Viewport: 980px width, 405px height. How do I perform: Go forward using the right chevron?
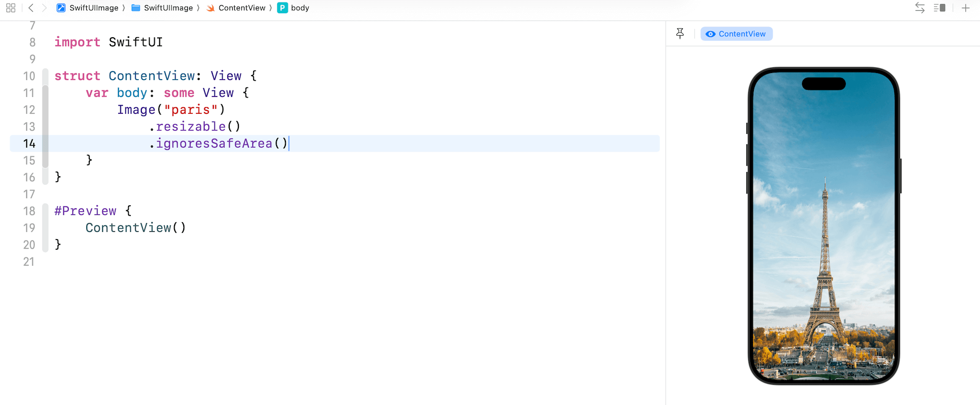point(44,8)
